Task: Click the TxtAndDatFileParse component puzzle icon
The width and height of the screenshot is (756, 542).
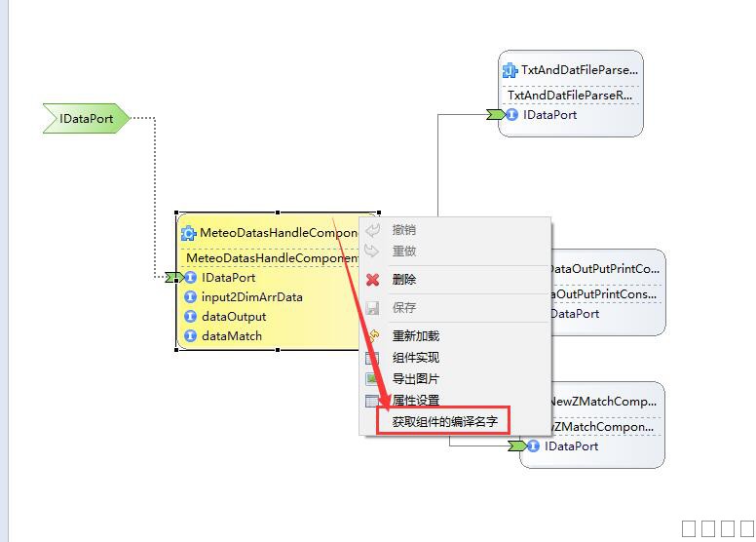Action: [510, 70]
